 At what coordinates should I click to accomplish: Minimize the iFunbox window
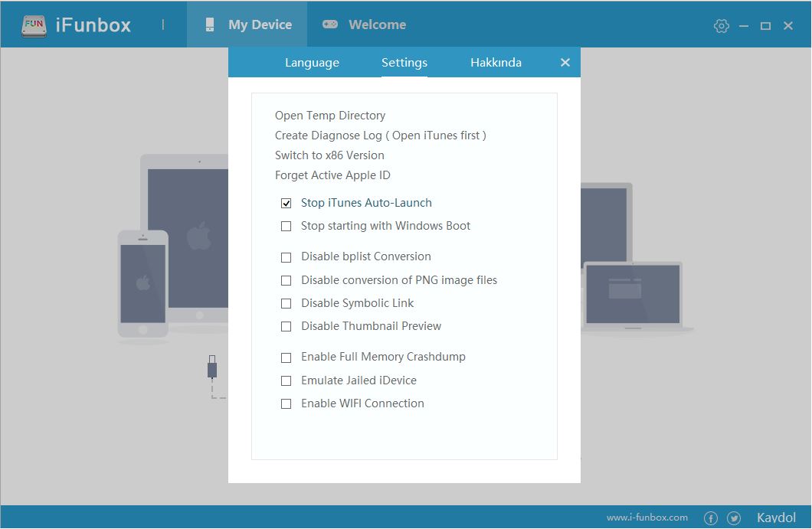coord(744,25)
